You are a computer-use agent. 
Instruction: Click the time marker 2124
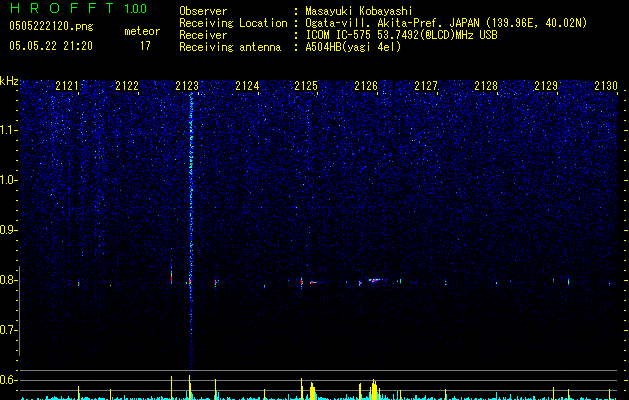tap(247, 86)
